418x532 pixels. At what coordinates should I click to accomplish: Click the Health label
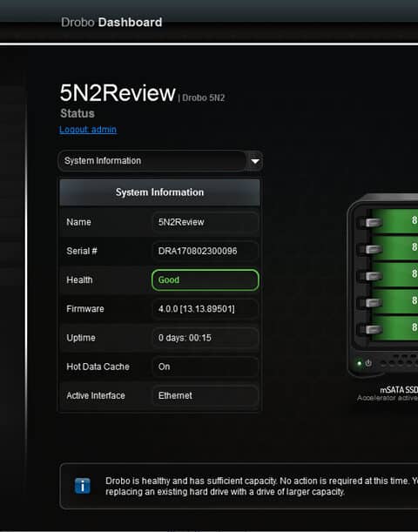tap(79, 279)
